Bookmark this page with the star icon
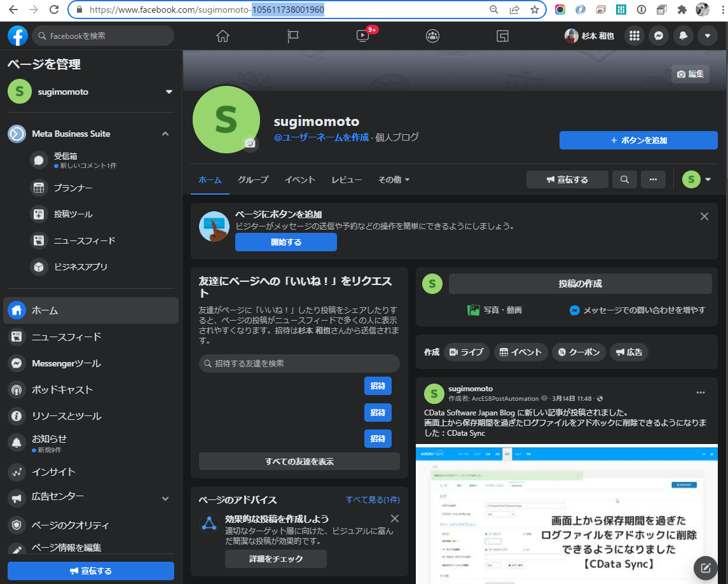Viewport: 728px width, 584px height. click(535, 10)
